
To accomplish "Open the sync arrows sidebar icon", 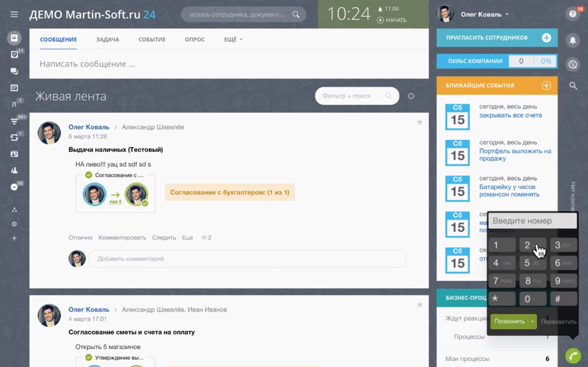I will tap(14, 137).
